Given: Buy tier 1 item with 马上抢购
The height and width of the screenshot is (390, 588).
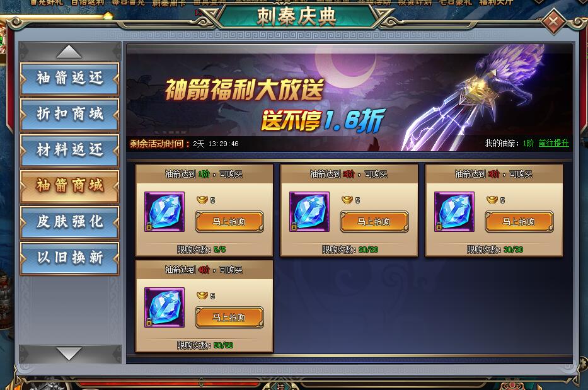Looking at the screenshot, I should [x=229, y=222].
